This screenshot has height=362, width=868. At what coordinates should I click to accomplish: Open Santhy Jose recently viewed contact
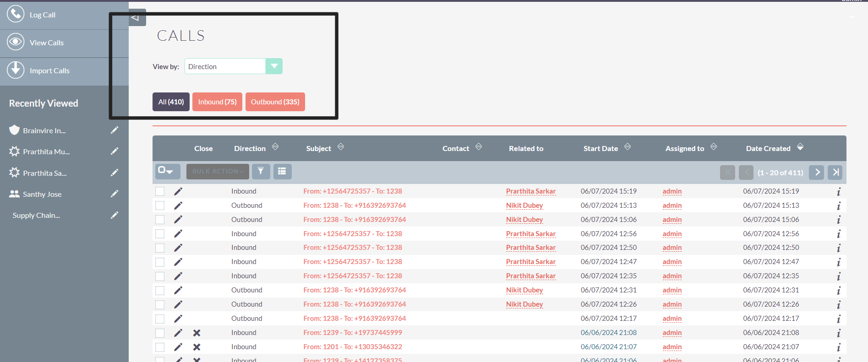tap(42, 194)
